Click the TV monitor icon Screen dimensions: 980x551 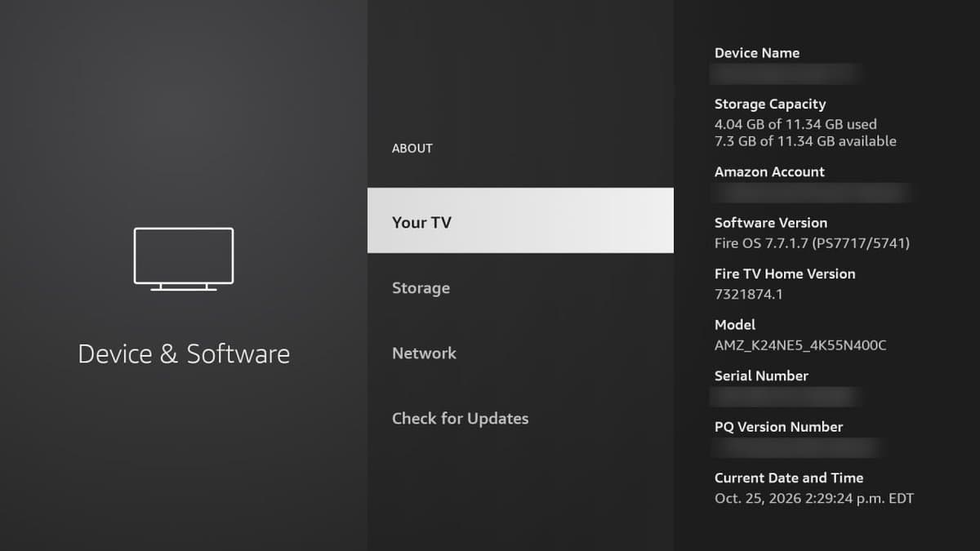[x=184, y=259]
